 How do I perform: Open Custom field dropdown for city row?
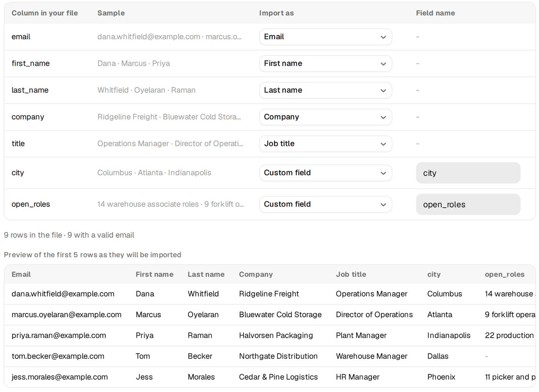tap(325, 173)
